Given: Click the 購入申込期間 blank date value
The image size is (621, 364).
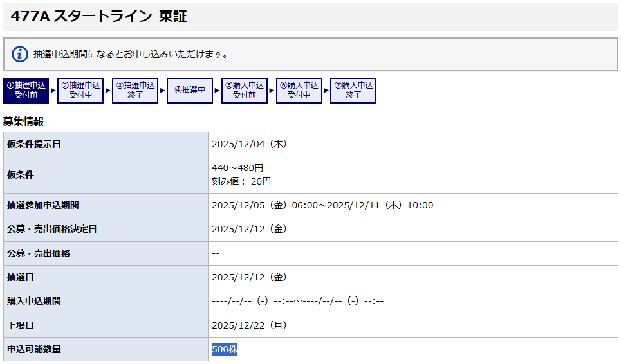Looking at the screenshot, I should point(297,301).
